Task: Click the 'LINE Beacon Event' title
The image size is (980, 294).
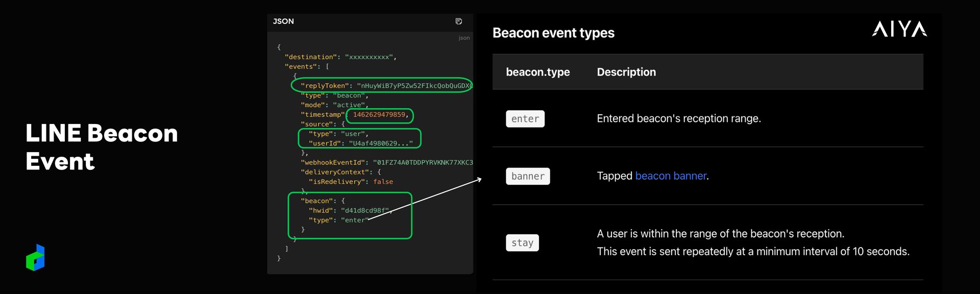Action: [102, 147]
